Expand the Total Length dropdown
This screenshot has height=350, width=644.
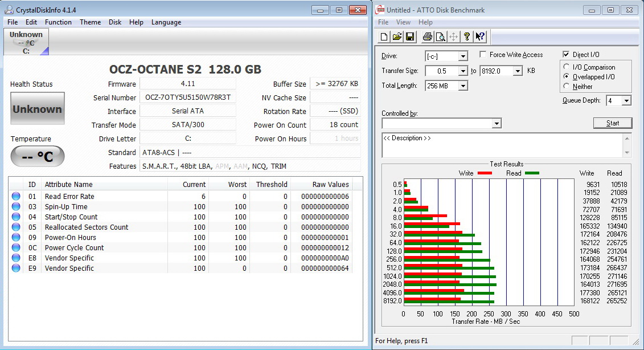coord(462,86)
